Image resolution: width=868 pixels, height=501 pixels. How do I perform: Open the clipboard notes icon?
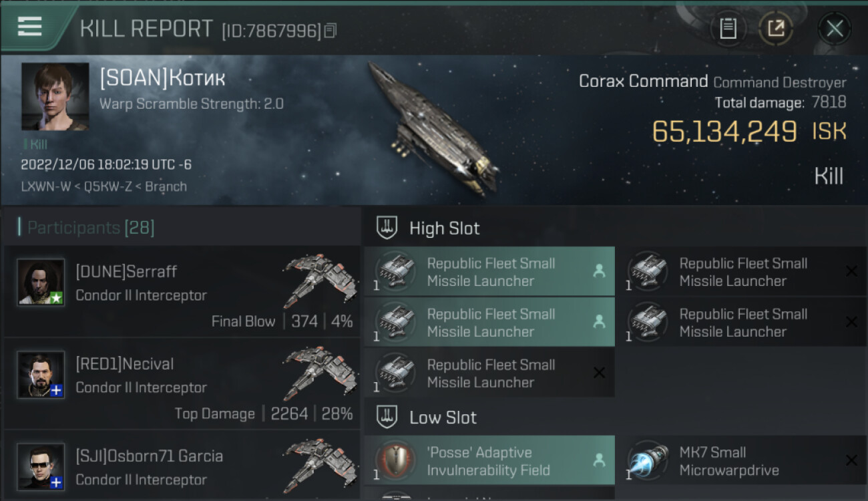click(x=728, y=29)
